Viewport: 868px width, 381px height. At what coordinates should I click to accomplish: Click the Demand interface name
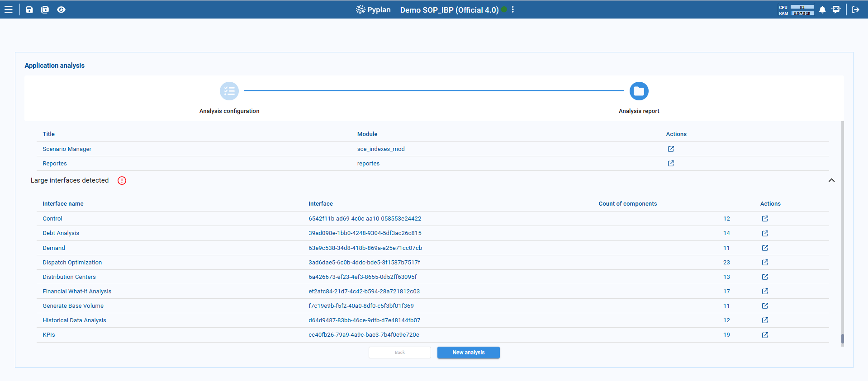pyautogui.click(x=54, y=248)
